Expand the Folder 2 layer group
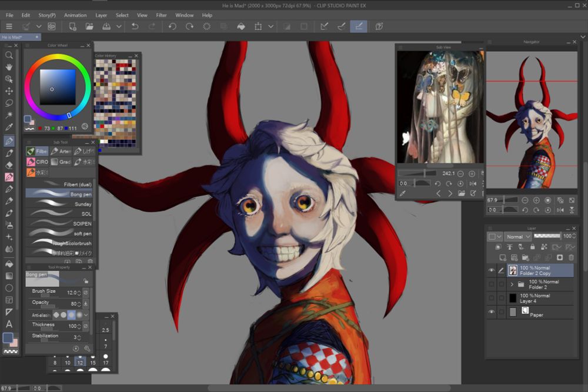Screen dimensions: 588x392 point(512,284)
